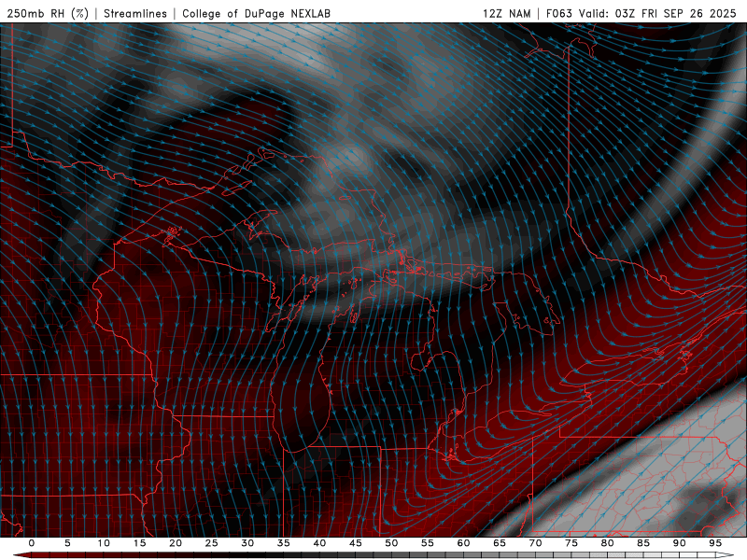The image size is (747, 560).
Task: Click the "80" colorbar scale label
Action: coord(607,543)
